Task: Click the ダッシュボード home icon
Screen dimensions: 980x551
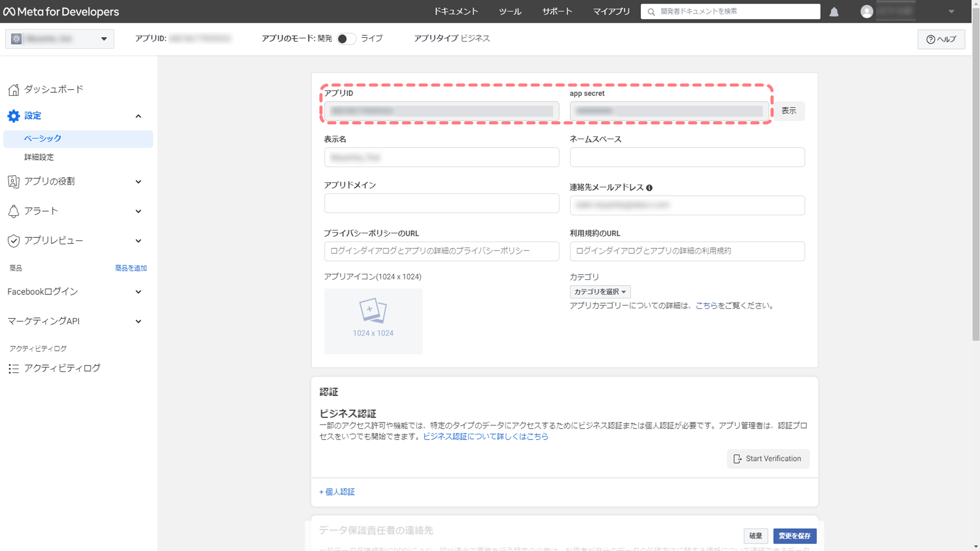Action: [13, 90]
